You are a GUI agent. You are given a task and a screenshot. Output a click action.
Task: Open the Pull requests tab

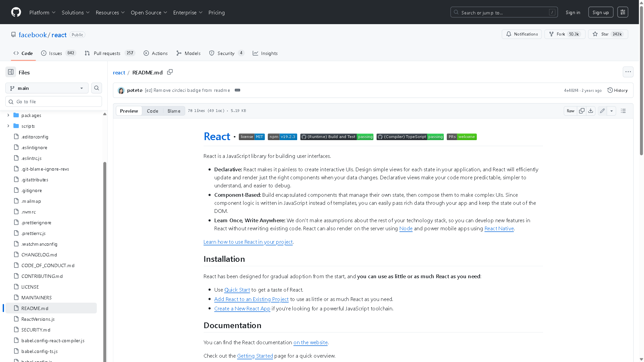(107, 53)
